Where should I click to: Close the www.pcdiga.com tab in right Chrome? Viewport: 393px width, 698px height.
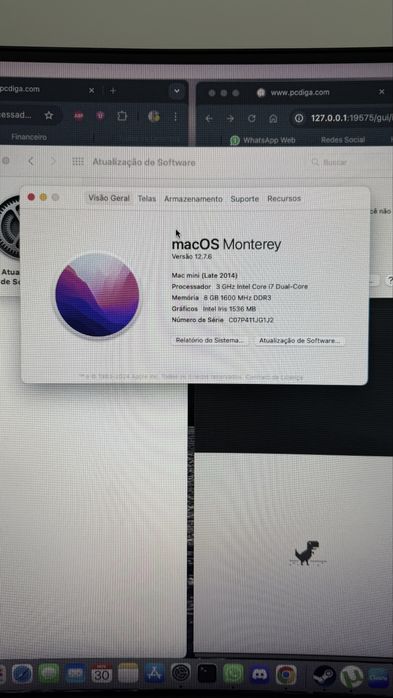click(381, 92)
